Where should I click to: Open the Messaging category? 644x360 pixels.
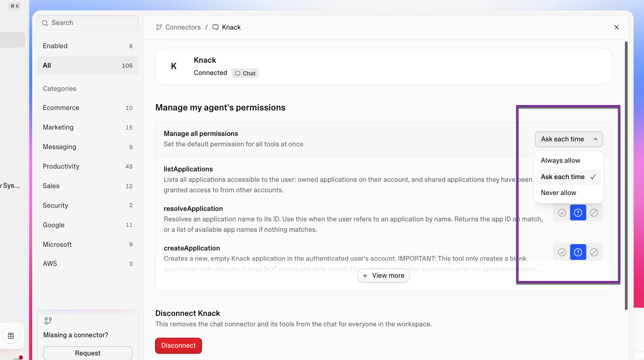tap(88, 147)
